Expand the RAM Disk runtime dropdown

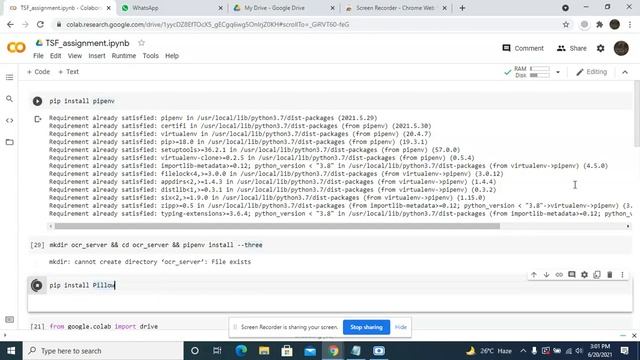(x=558, y=72)
